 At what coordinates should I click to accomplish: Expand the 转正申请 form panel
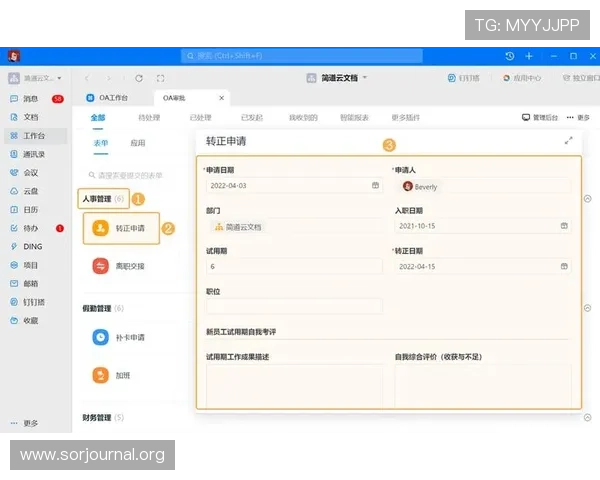point(569,141)
